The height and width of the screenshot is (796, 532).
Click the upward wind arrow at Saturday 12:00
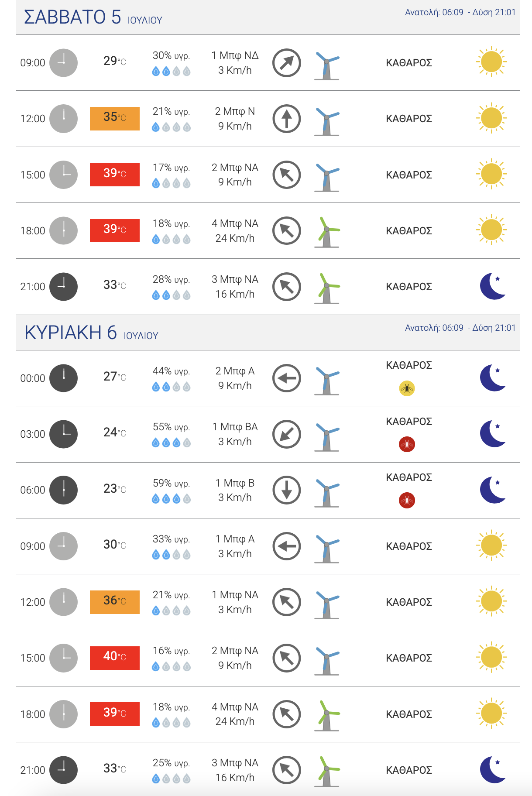point(286,119)
